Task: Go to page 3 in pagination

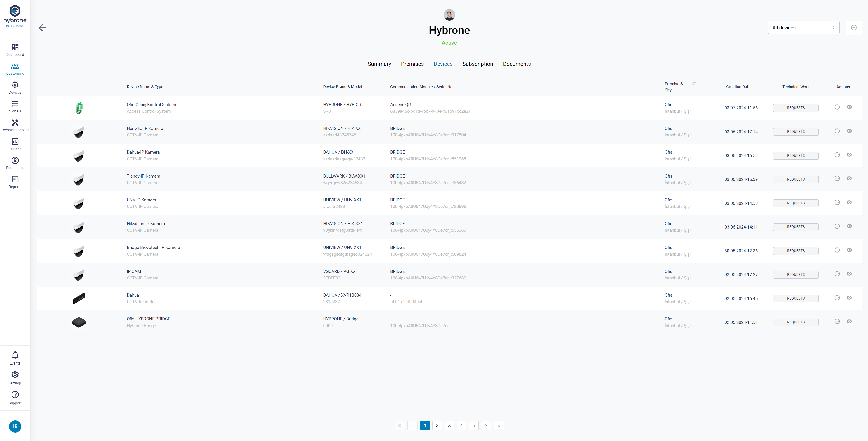Action: pos(449,425)
